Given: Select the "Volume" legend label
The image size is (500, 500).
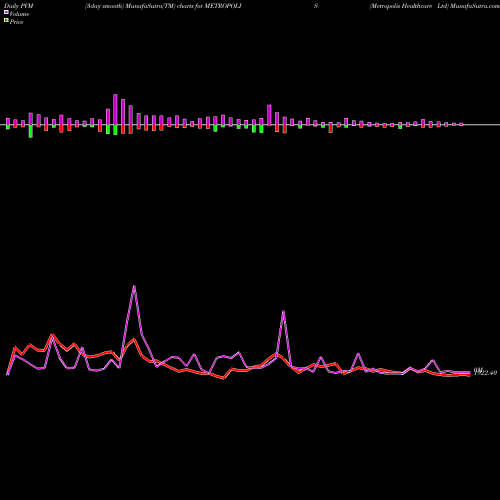Looking at the screenshot, I should tap(19, 14).
